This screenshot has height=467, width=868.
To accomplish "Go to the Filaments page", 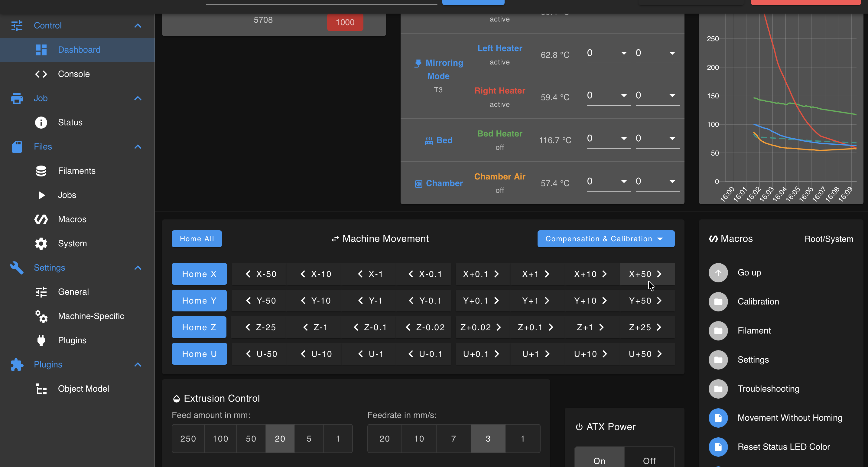I will pos(77,171).
